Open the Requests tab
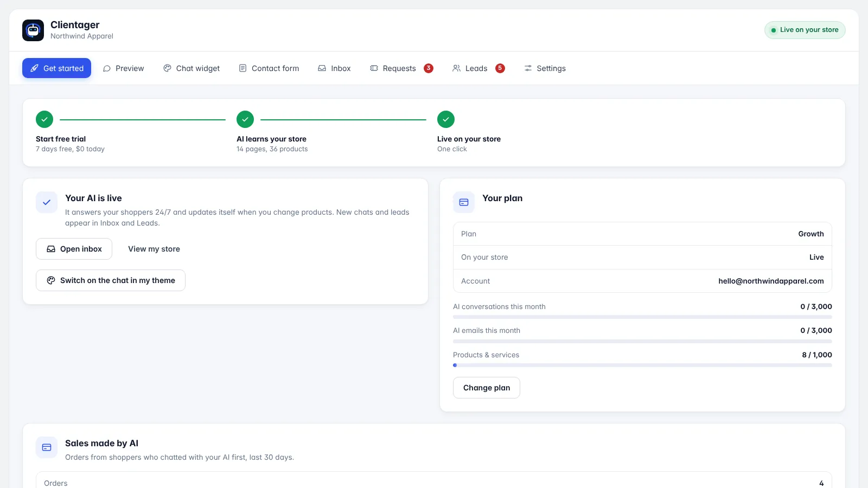Image resolution: width=868 pixels, height=488 pixels. click(401, 68)
